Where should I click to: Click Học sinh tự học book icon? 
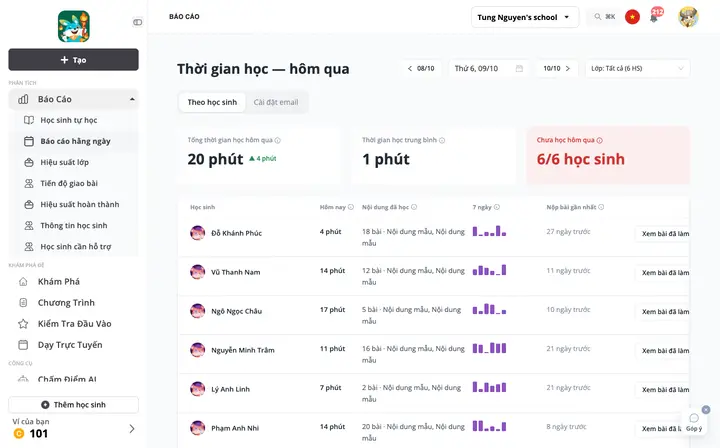29,120
